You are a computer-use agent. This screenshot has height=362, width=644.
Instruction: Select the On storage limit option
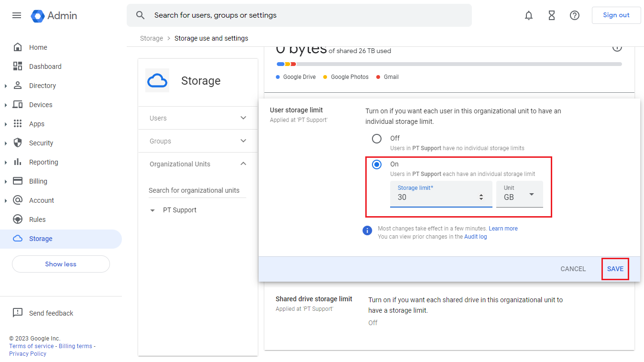377,164
